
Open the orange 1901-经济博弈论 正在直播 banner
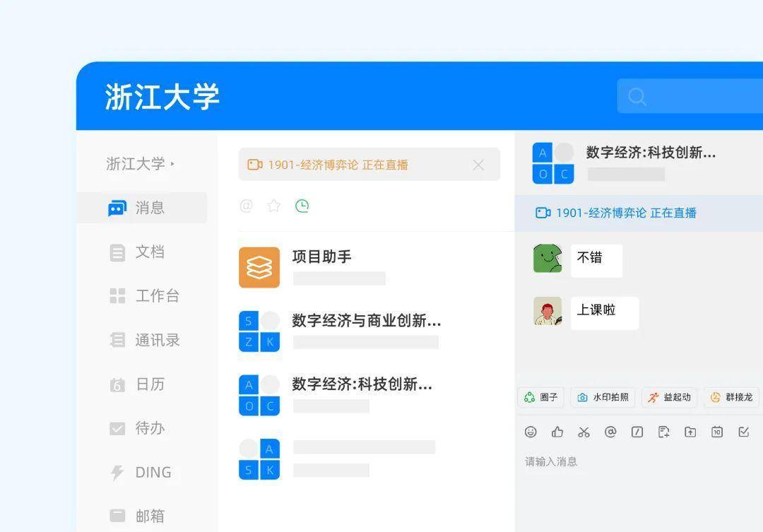pyautogui.click(x=369, y=165)
